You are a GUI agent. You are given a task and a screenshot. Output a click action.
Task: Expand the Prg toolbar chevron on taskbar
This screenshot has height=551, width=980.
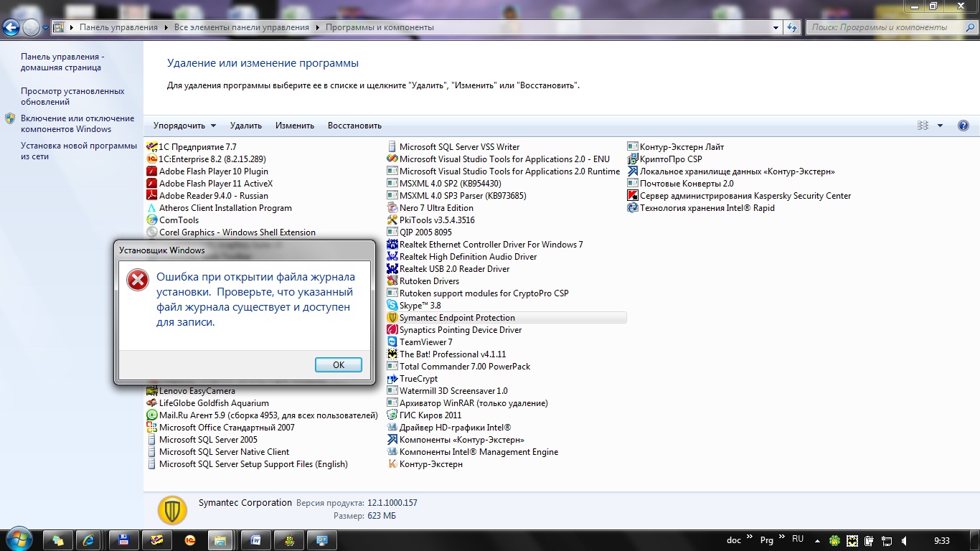783,537
